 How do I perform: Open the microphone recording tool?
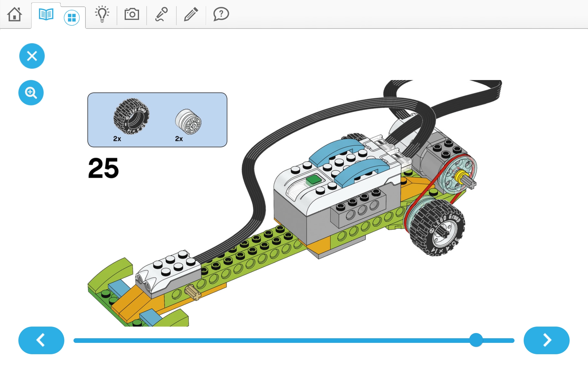[161, 14]
